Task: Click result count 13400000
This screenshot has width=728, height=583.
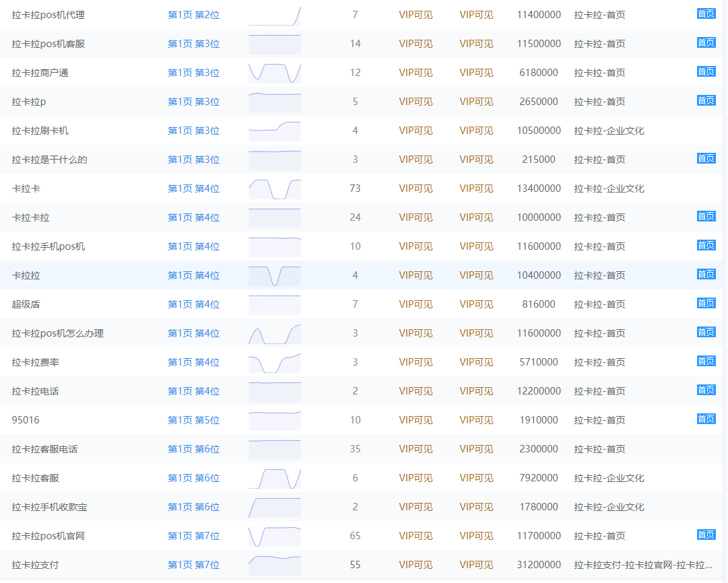Action: (x=539, y=188)
